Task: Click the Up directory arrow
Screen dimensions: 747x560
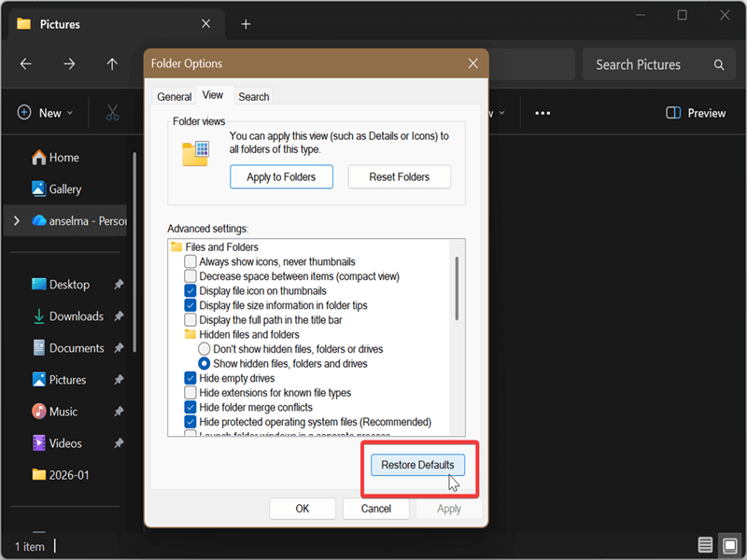Action: (x=112, y=64)
